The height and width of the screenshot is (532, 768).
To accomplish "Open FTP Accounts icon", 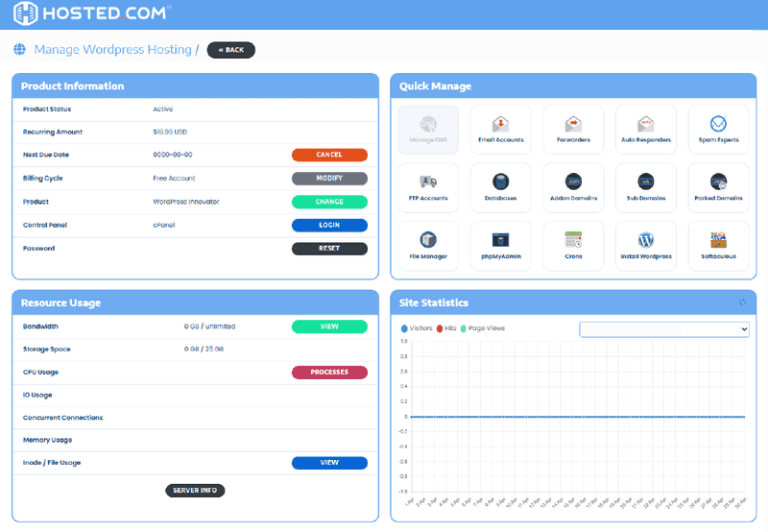I will (x=428, y=188).
